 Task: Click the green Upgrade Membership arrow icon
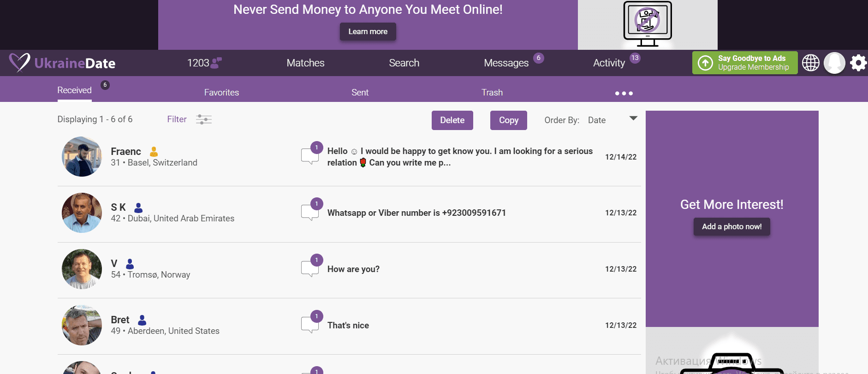tap(705, 63)
